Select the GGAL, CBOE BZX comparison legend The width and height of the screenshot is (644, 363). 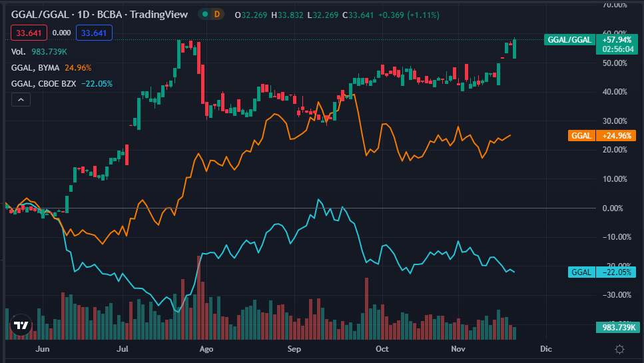(x=62, y=83)
